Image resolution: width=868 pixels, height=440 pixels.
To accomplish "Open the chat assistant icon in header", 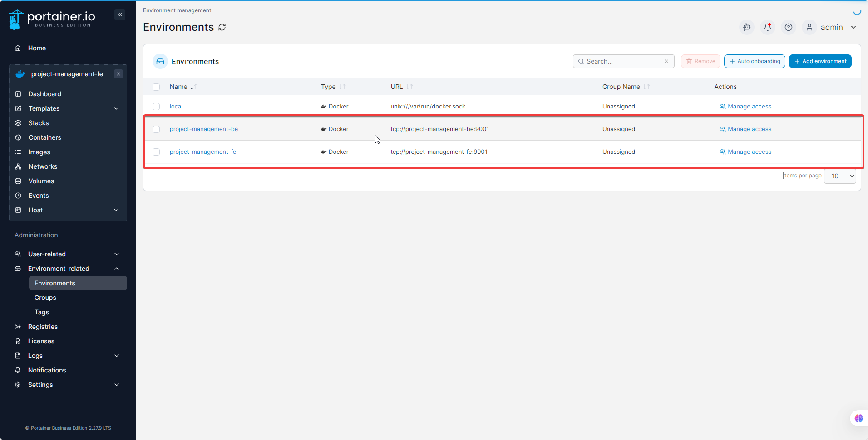I will pos(746,27).
